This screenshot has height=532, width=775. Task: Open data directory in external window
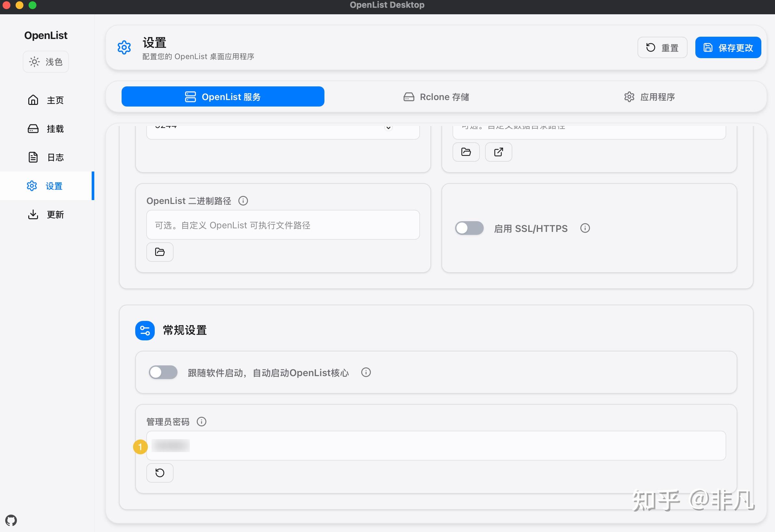pyautogui.click(x=498, y=152)
